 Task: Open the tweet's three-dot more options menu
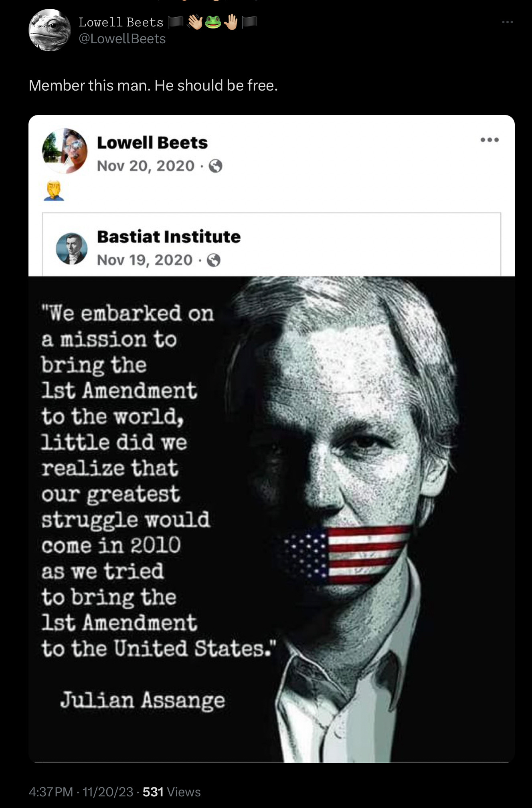point(507,22)
